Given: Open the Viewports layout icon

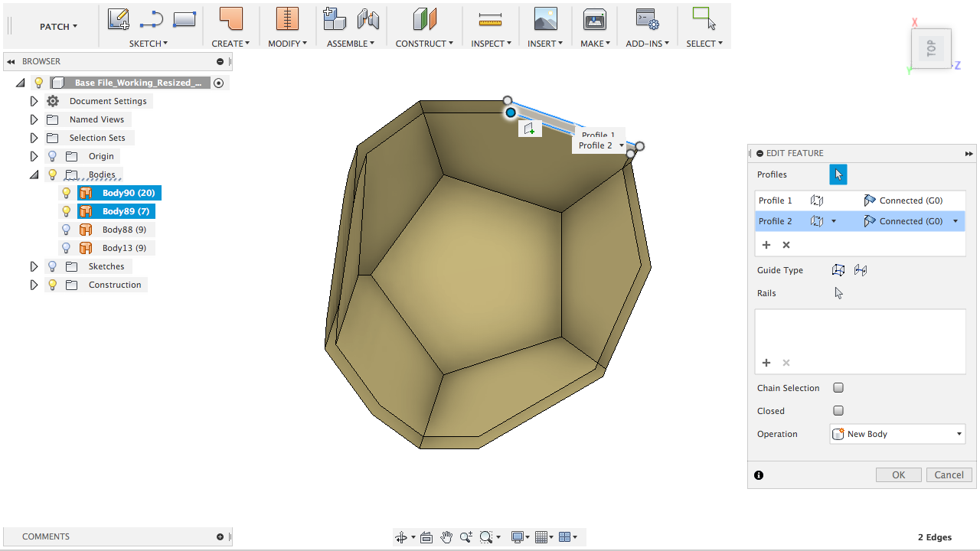Looking at the screenshot, I should (x=565, y=537).
